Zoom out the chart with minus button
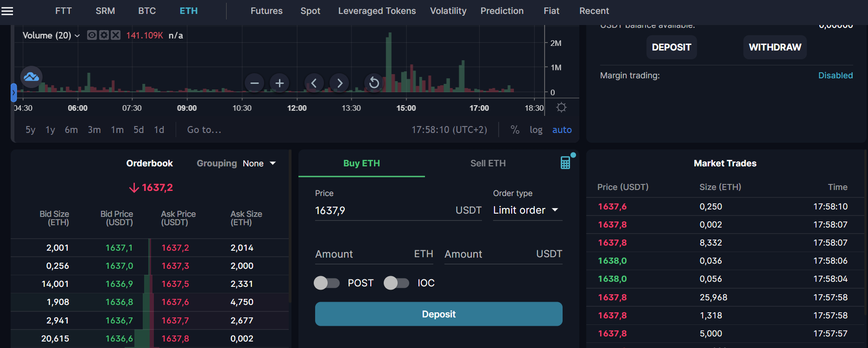Image resolution: width=868 pixels, height=348 pixels. click(254, 83)
